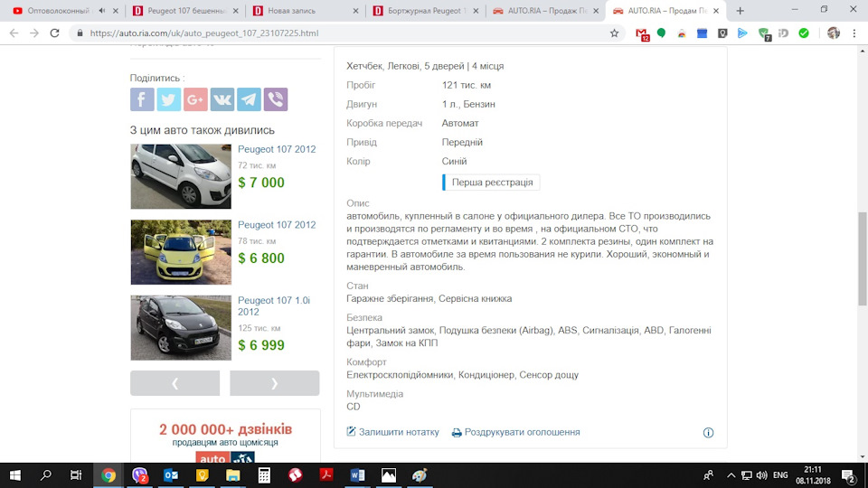Open File Explorer from the taskbar

233,475
